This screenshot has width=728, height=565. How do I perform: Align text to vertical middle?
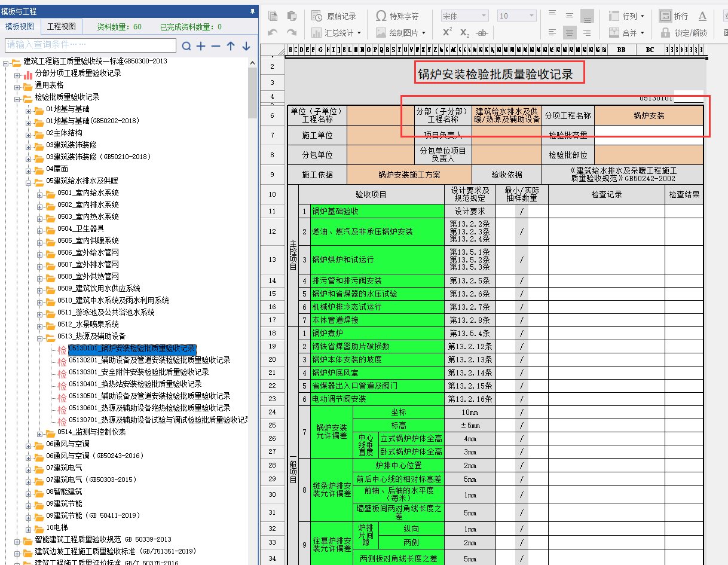coord(570,16)
